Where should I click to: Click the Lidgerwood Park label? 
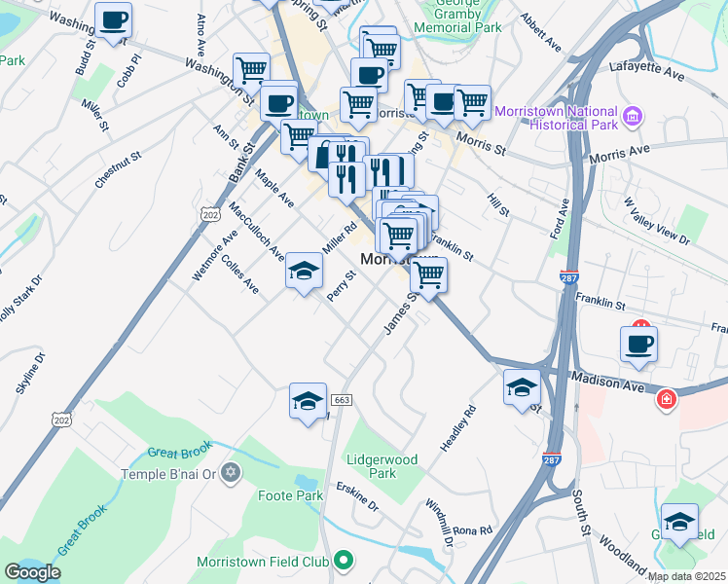point(382,466)
